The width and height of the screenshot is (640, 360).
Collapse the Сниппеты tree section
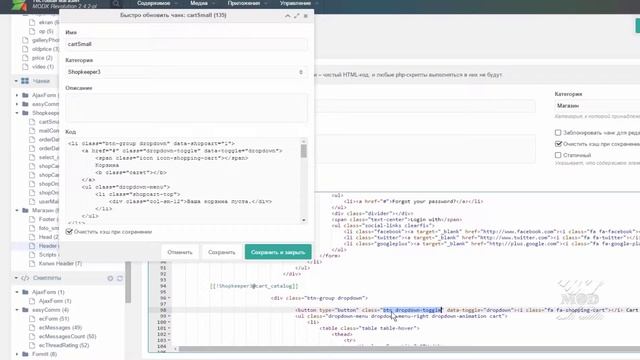coord(16,278)
